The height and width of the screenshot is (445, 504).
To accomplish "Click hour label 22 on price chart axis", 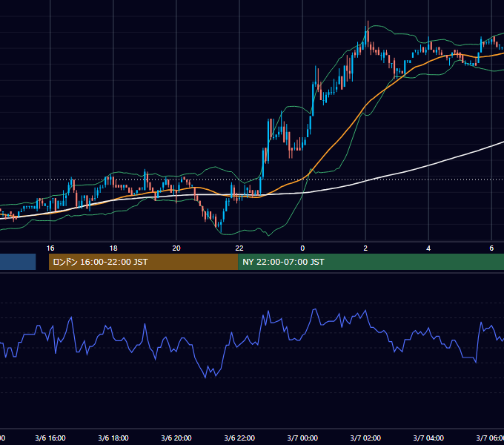I will [239, 248].
